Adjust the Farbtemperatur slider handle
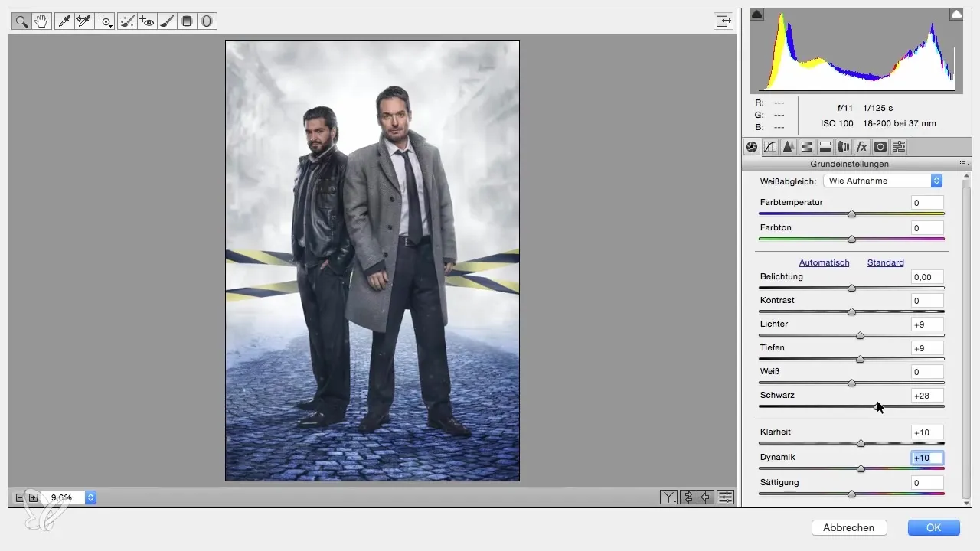 [851, 214]
